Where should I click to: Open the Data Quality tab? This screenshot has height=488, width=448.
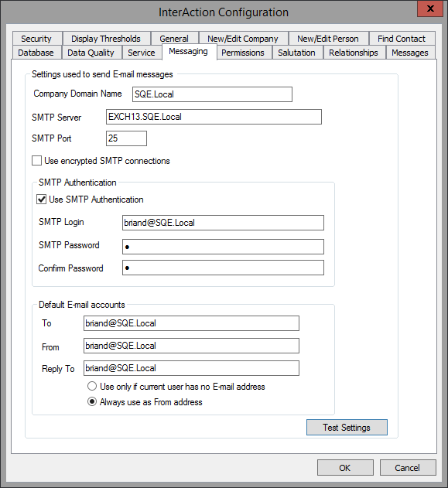91,53
